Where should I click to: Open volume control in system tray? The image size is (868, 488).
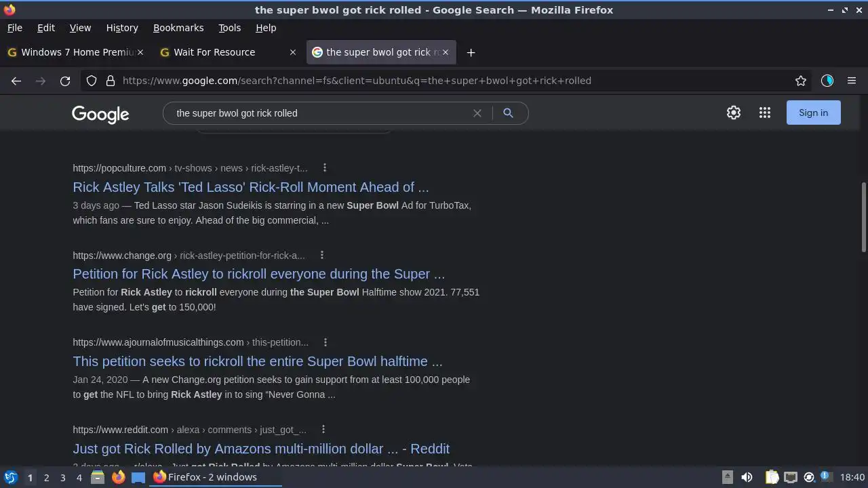pos(747,477)
